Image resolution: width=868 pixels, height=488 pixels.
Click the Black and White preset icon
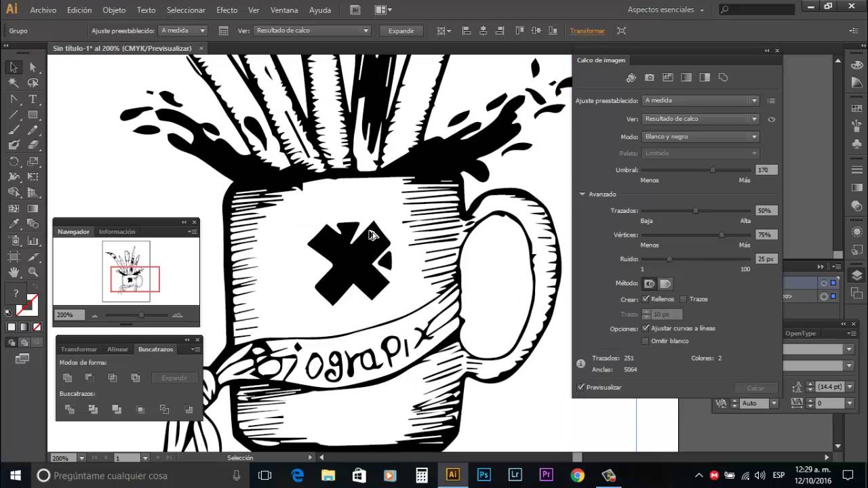(705, 78)
